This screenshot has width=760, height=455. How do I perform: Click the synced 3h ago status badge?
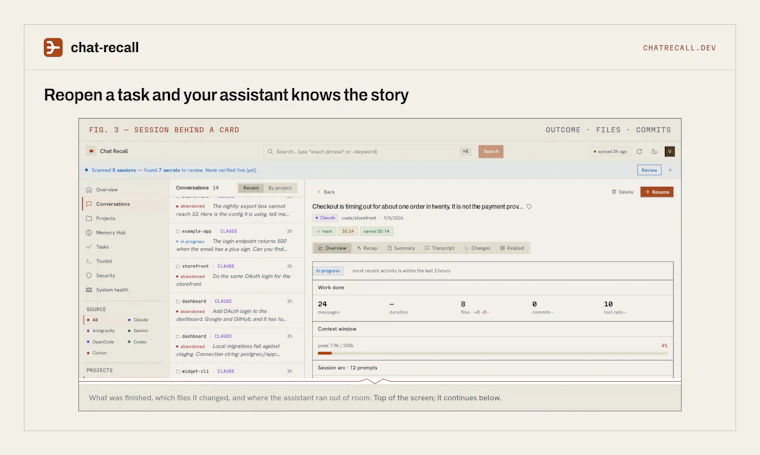610,152
